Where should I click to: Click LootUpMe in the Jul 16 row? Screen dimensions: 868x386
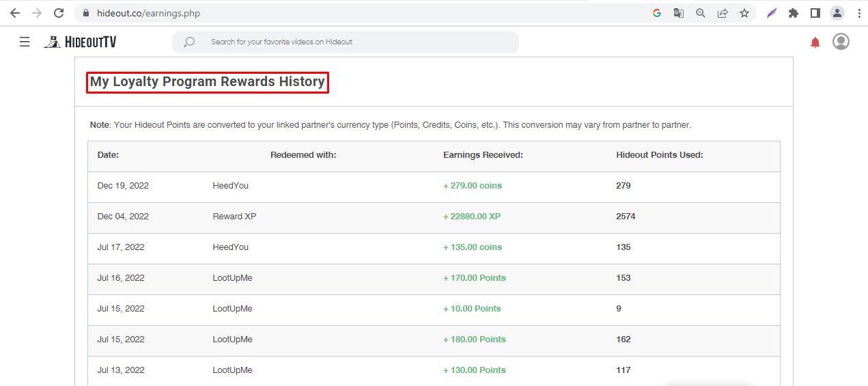[x=232, y=278]
